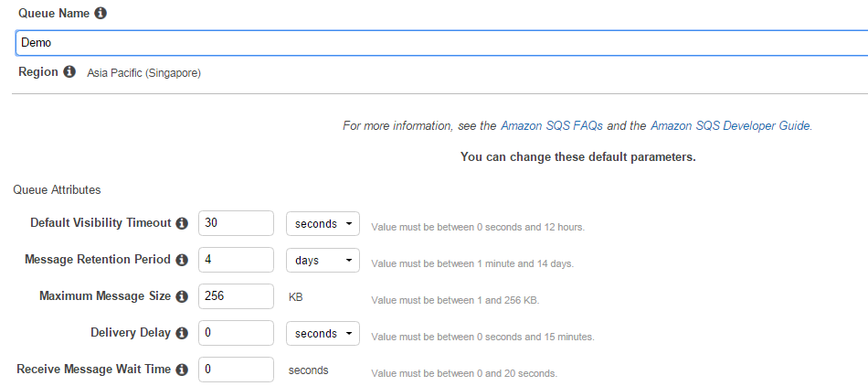The width and height of the screenshot is (868, 386).
Task: Show info for Delivery Delay
Action: click(x=182, y=333)
